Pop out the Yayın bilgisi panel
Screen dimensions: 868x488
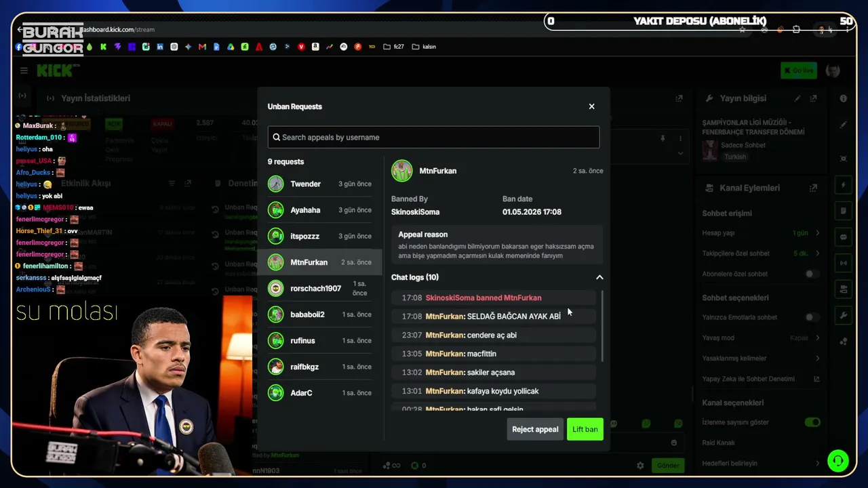click(814, 98)
